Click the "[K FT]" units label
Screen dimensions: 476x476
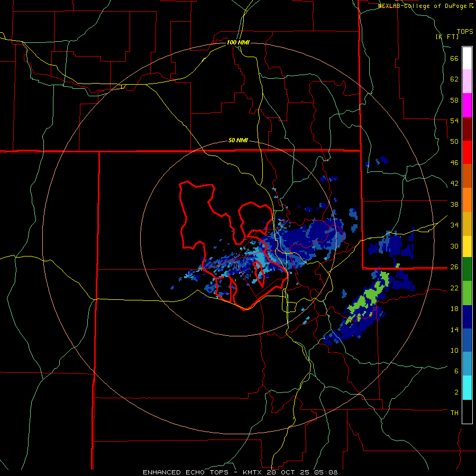447,36
